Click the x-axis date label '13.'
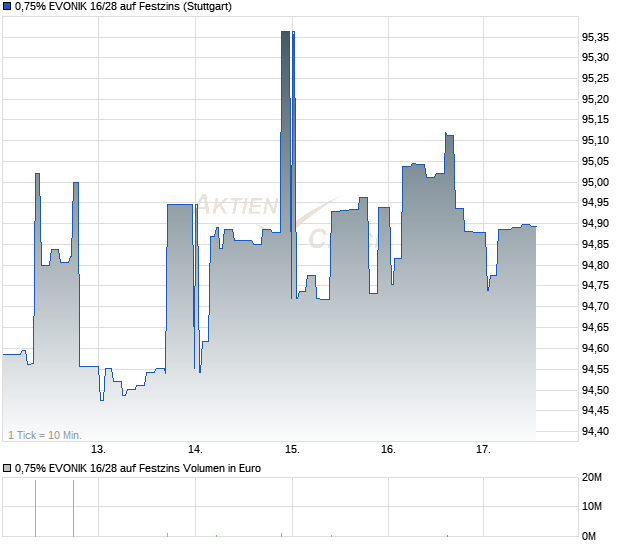The width and height of the screenshot is (620, 546). [x=98, y=450]
